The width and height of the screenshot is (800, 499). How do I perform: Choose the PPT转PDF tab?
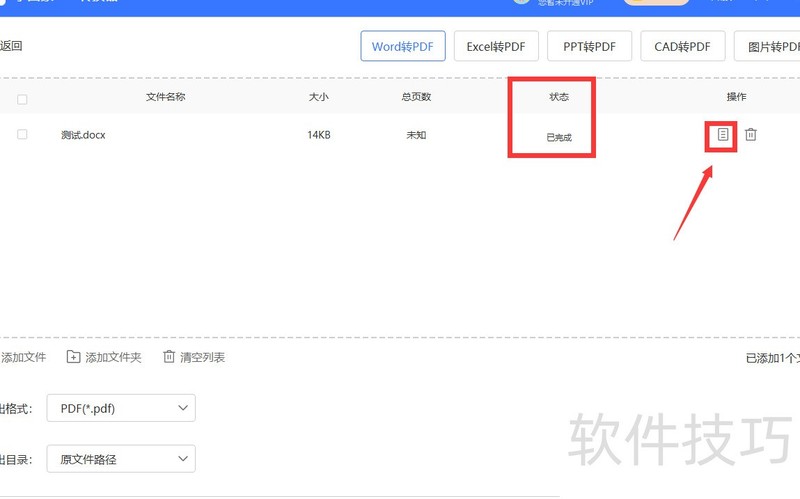(590, 46)
